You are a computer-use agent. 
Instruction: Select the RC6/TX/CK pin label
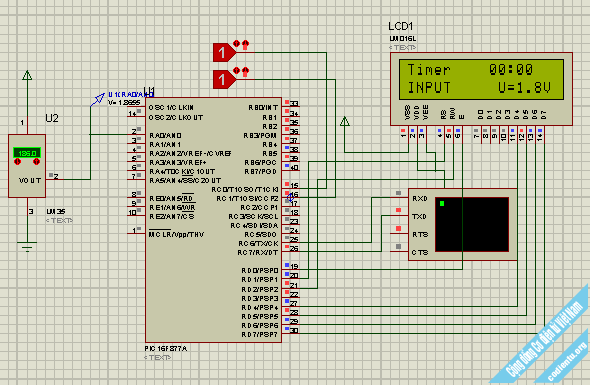click(258, 243)
